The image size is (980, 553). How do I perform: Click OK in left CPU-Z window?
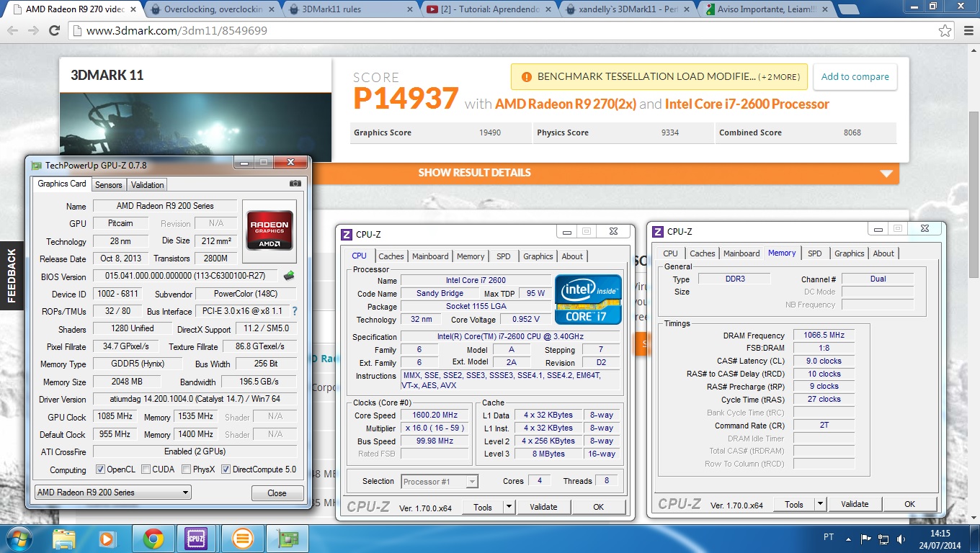[598, 507]
